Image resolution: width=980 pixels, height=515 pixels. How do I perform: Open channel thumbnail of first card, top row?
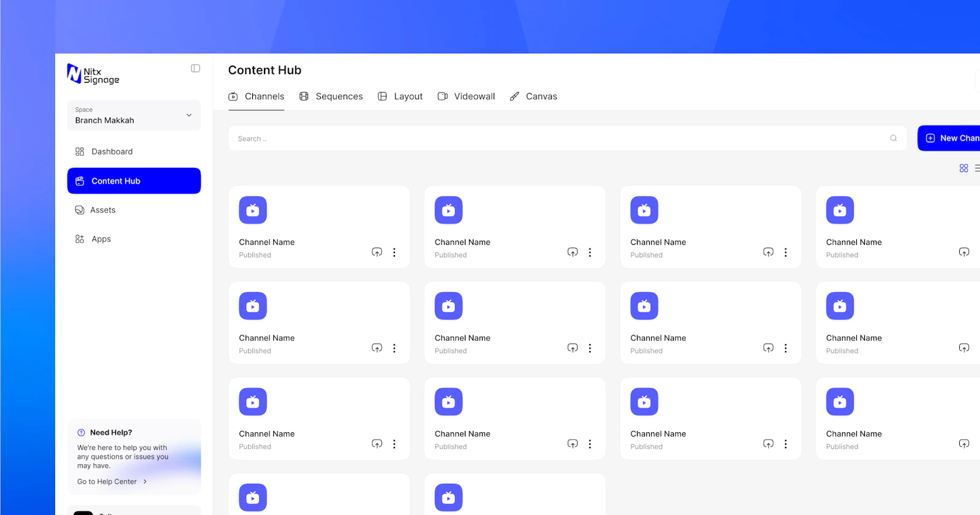pyautogui.click(x=253, y=210)
